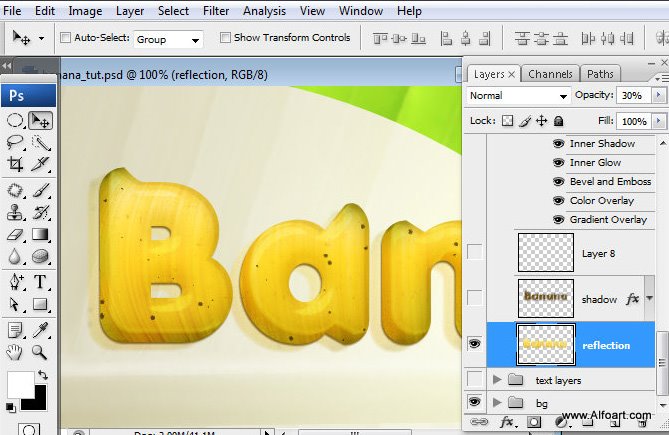
Task: Click Lock position icon
Action: click(x=541, y=121)
